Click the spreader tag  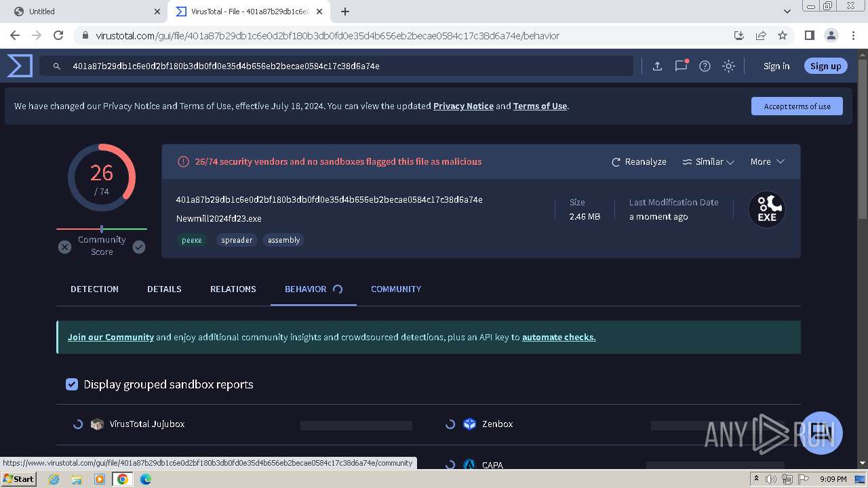[237, 240]
